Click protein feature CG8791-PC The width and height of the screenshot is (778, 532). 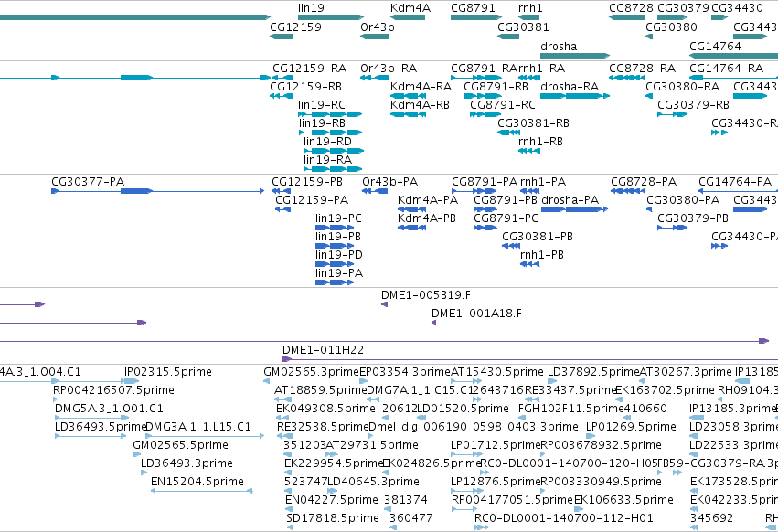coord(485,228)
